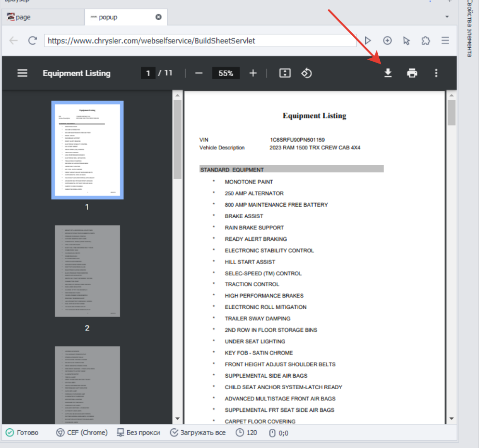Click the Готово status indicator
The width and height of the screenshot is (479, 448).
tap(22, 433)
